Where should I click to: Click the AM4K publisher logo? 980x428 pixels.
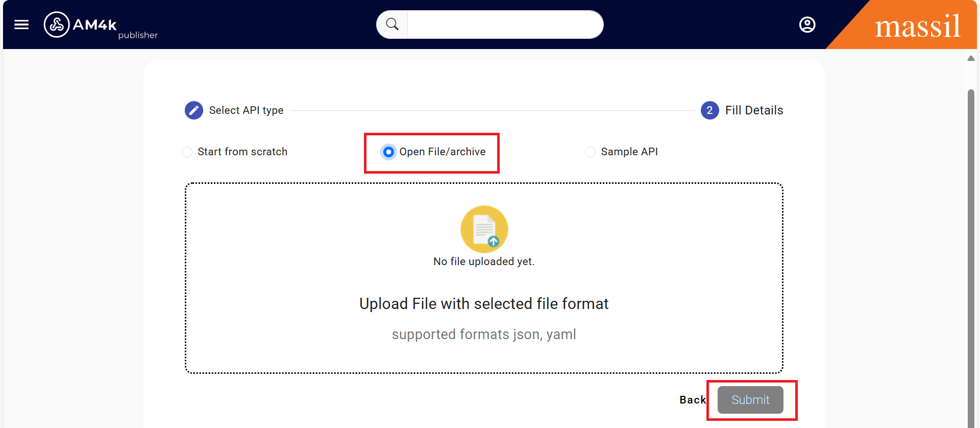[100, 26]
